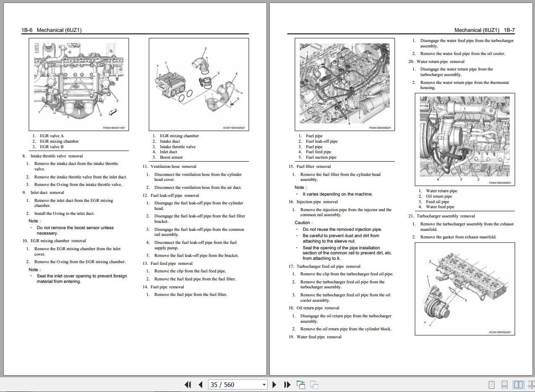This screenshot has height=392, width=535.
Task: Click heading '8. Intake throttle valve removal'
Action: tap(52, 156)
